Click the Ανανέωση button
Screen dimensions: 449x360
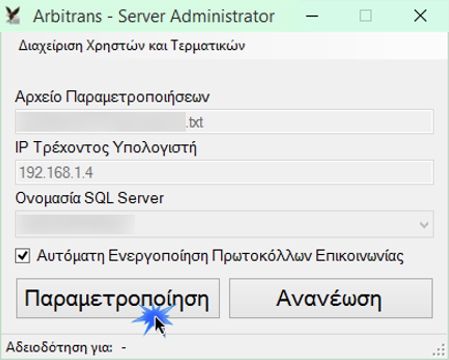coord(331,298)
